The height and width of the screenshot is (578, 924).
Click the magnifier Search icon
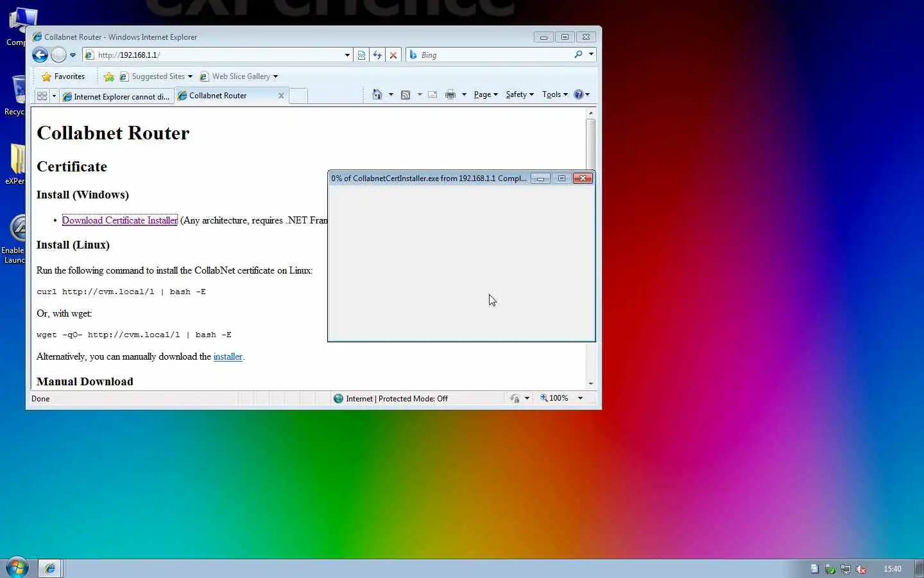(578, 55)
